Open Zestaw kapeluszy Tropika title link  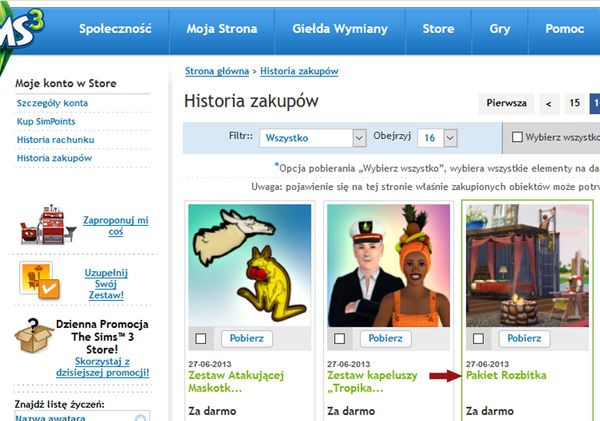(x=372, y=381)
